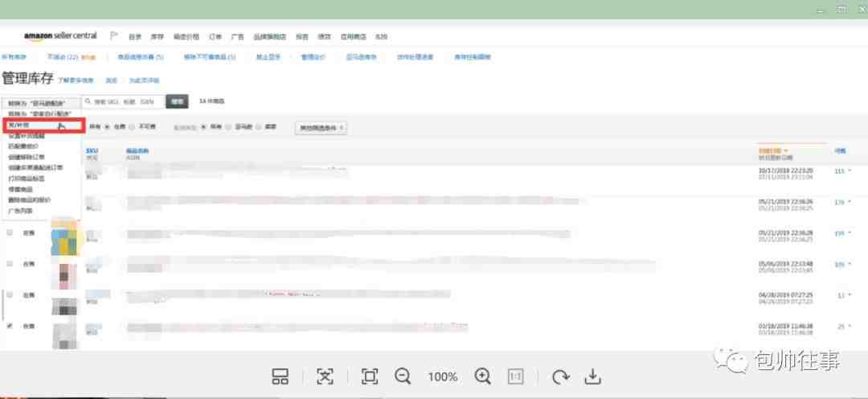Click the flag icon beside the logo

[x=113, y=36]
